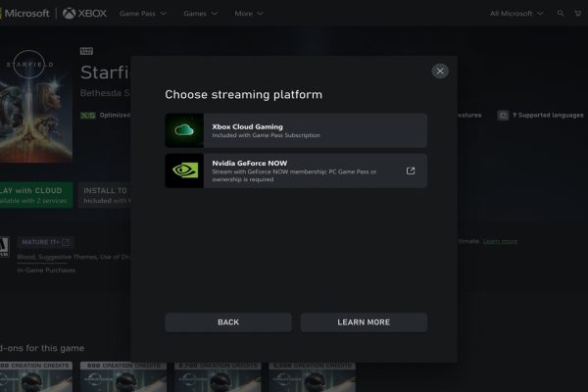
Task: Go back with the BACK button
Action: point(228,322)
